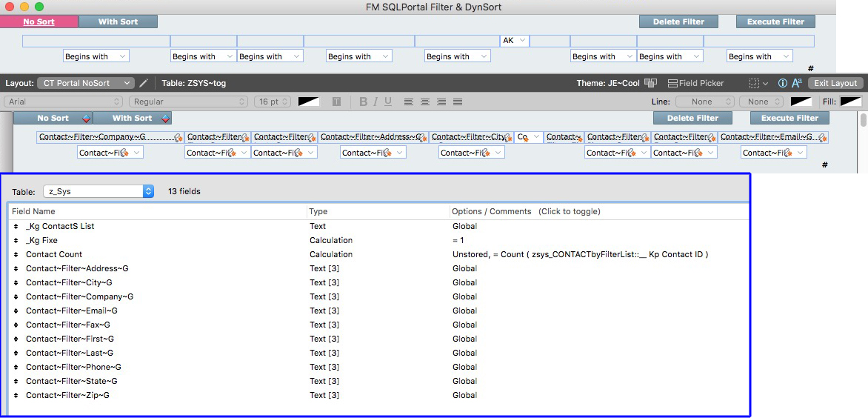Toggle underline text formatting
This screenshot has width=868, height=418.
(388, 102)
